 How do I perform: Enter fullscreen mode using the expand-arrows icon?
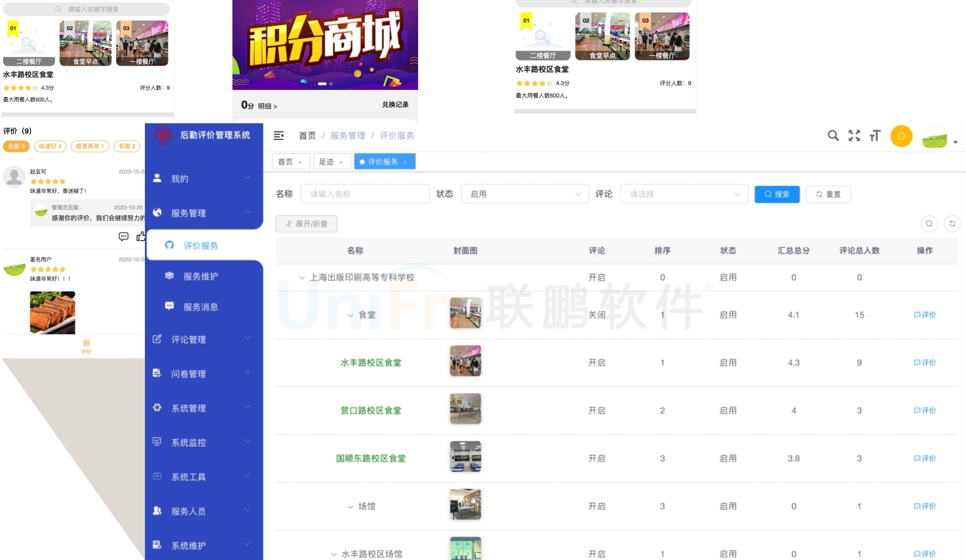(854, 136)
